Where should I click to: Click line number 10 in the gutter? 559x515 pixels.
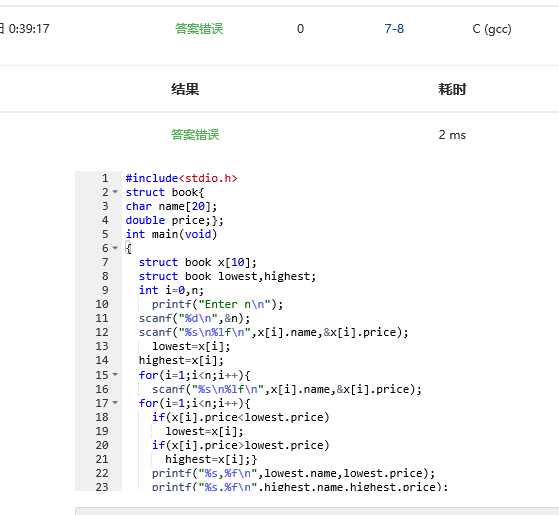(102, 304)
